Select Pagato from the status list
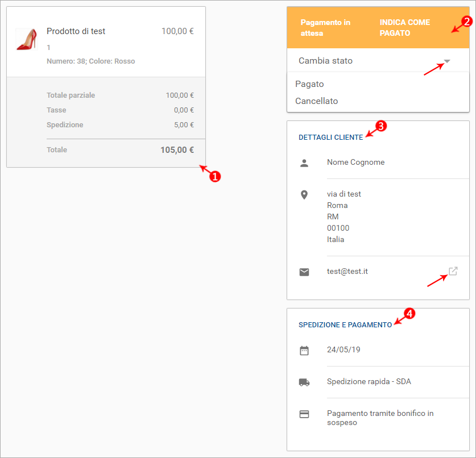Viewport: 476px width, 458px height. pos(309,84)
